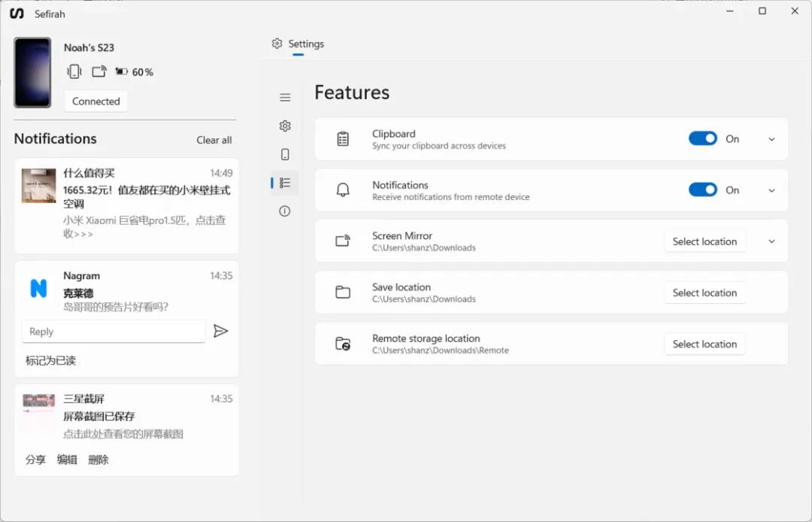
Task: Open the 什么值得买 notification thumbnail
Action: click(x=39, y=185)
